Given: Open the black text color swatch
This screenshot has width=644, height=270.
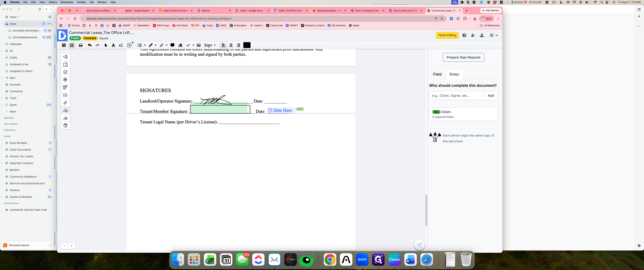Looking at the screenshot, I should coord(247,45).
